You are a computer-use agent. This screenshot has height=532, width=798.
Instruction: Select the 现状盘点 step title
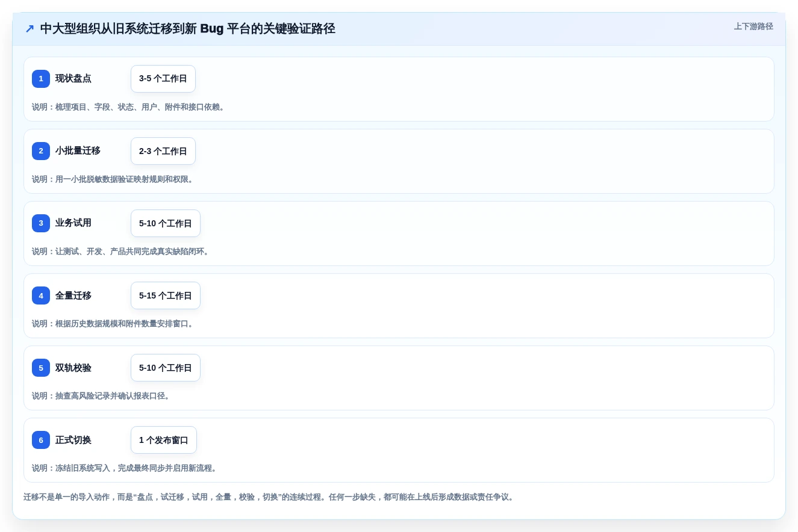pyautogui.click(x=73, y=79)
